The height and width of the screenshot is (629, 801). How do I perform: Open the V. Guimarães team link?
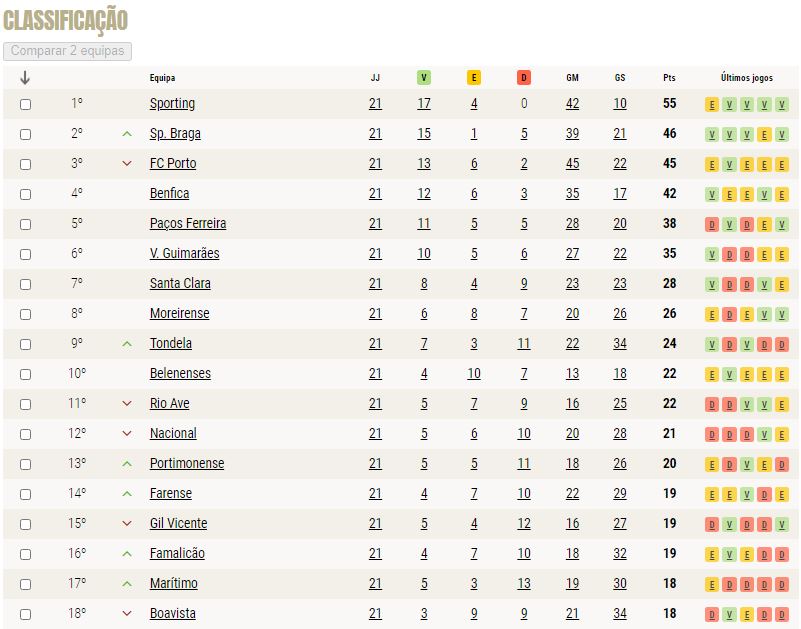(x=184, y=253)
